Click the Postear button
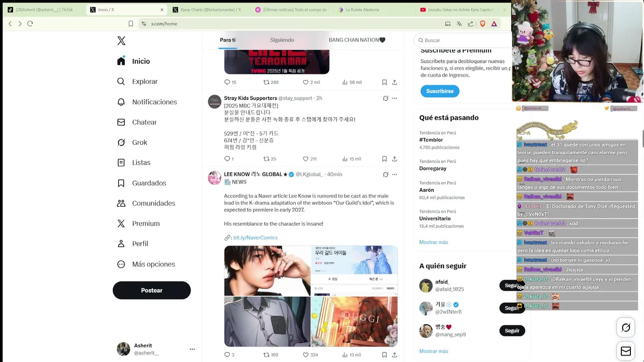 click(x=151, y=290)
